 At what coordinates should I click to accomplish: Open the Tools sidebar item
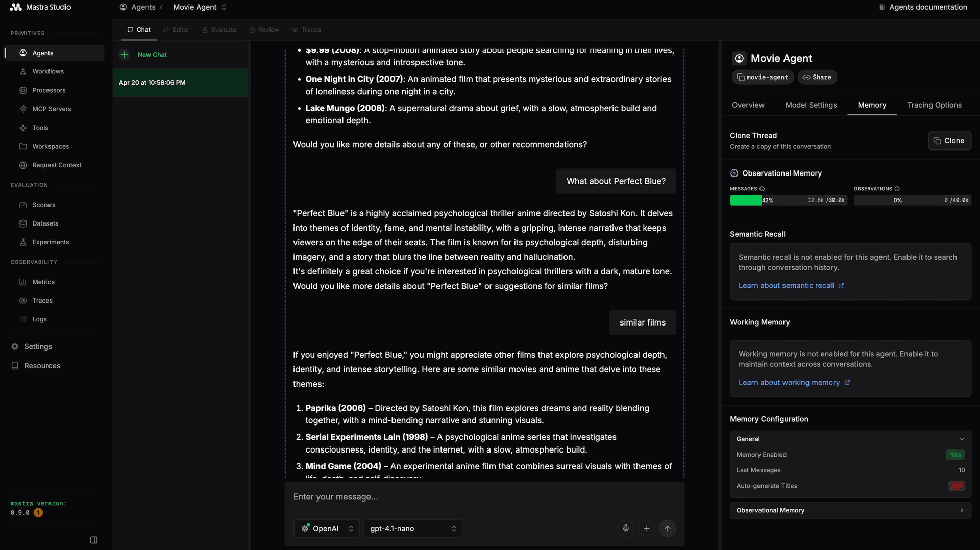[x=40, y=128]
